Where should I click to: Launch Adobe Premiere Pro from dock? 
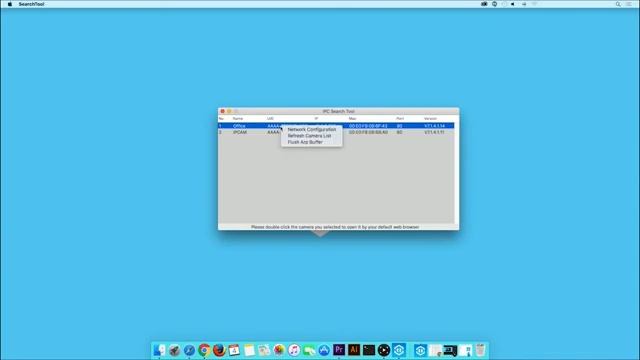[339, 350]
